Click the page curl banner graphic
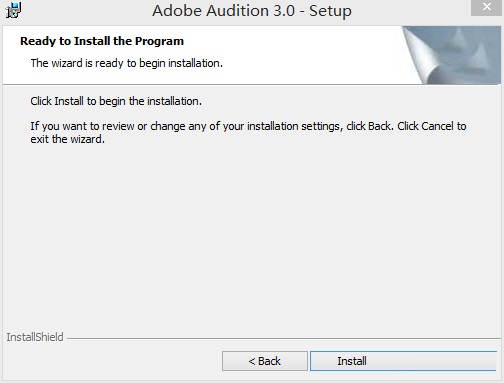The image size is (504, 383). click(451, 55)
